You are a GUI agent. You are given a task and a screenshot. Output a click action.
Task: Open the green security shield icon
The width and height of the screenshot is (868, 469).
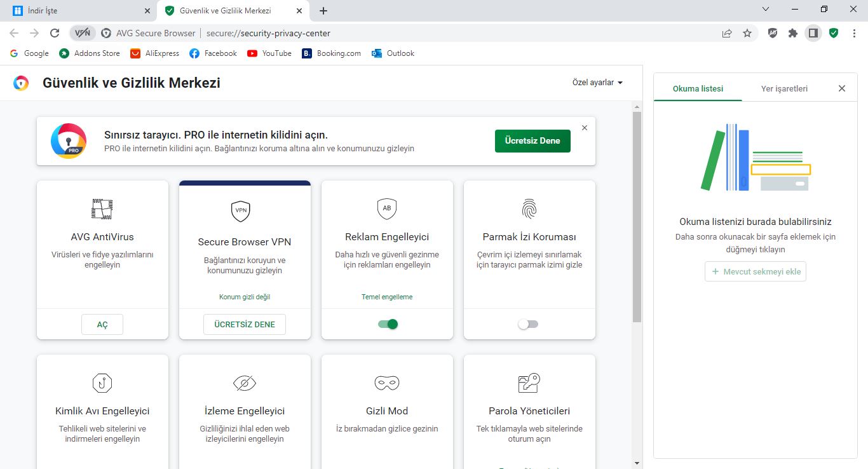point(834,33)
